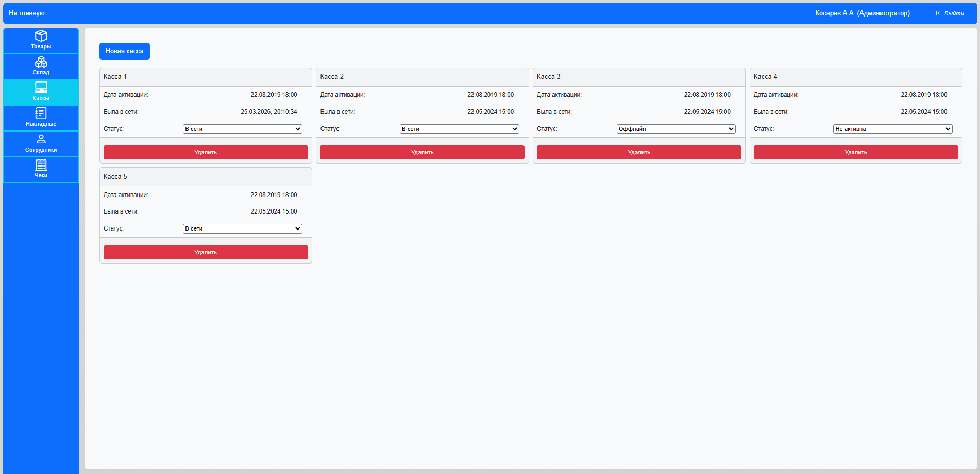Go to На главную in header
The height and width of the screenshot is (474, 980).
click(27, 13)
